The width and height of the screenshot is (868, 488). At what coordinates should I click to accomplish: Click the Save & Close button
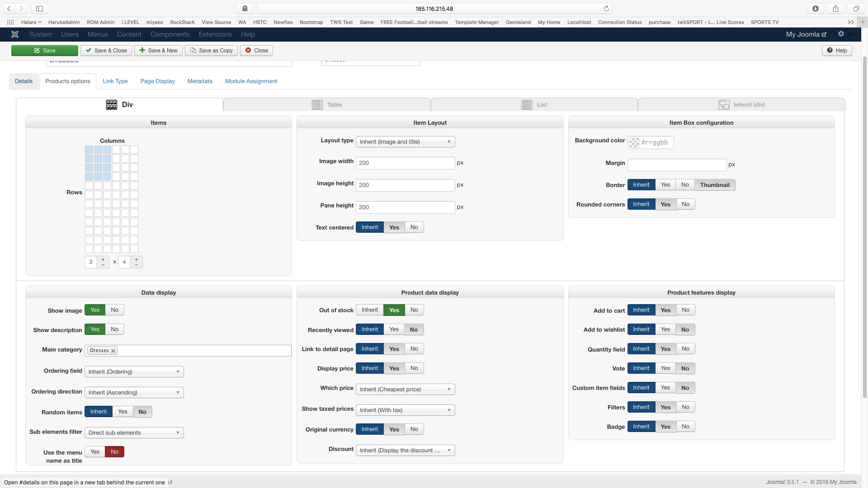(x=106, y=51)
